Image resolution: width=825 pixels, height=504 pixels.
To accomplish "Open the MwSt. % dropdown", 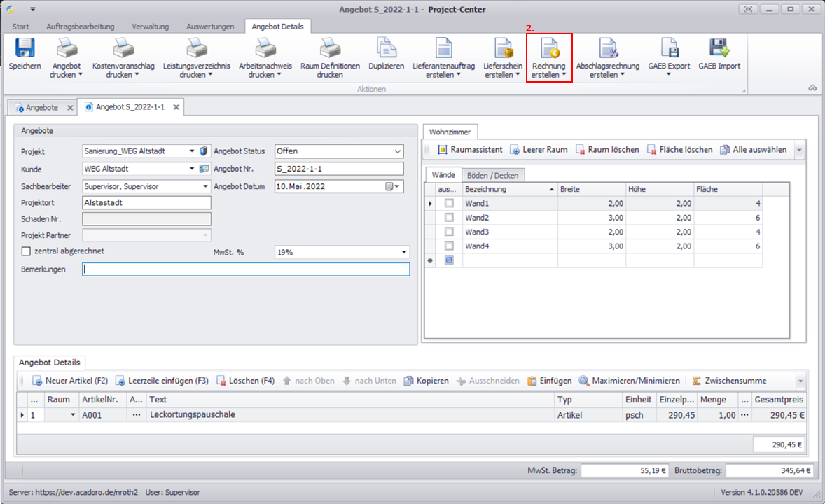I will point(404,252).
